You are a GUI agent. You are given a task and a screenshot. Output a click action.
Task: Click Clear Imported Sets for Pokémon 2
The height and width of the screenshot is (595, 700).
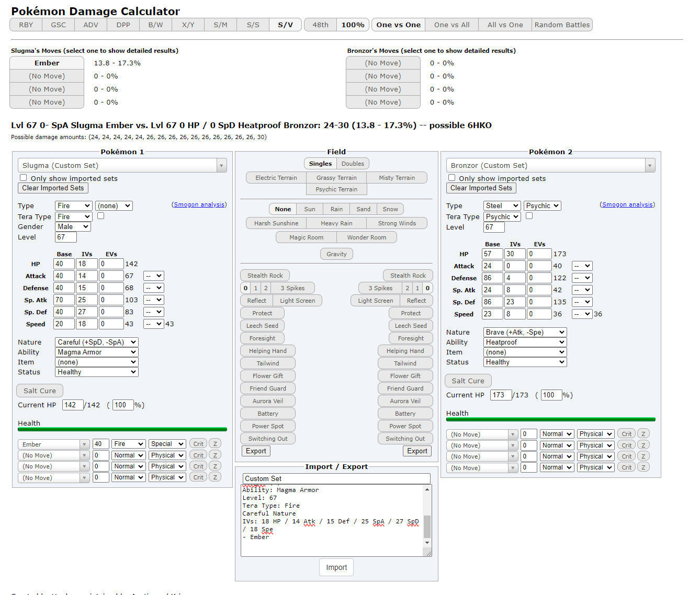coord(481,188)
